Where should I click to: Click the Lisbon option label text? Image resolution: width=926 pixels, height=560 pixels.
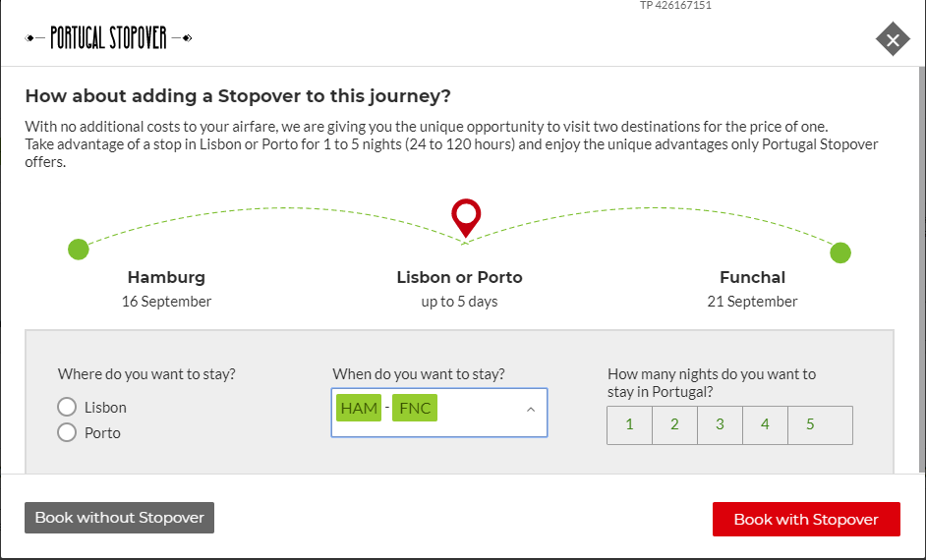[105, 407]
